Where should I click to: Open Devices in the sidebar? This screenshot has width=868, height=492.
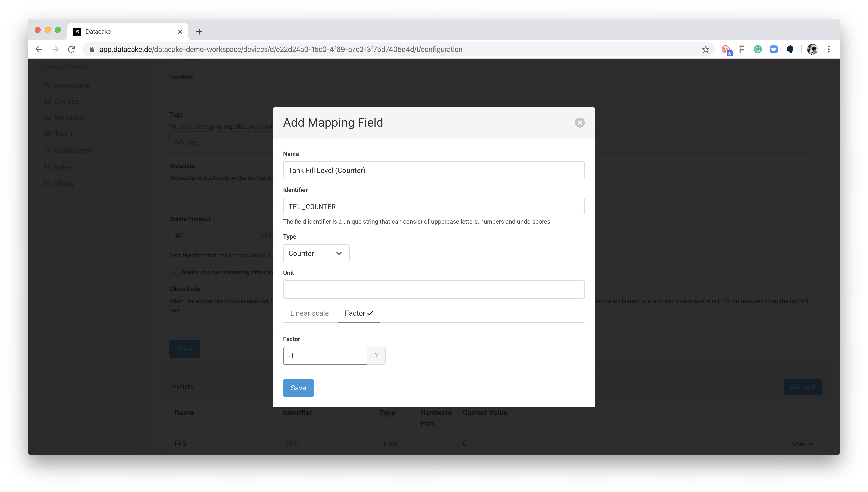[x=66, y=101]
